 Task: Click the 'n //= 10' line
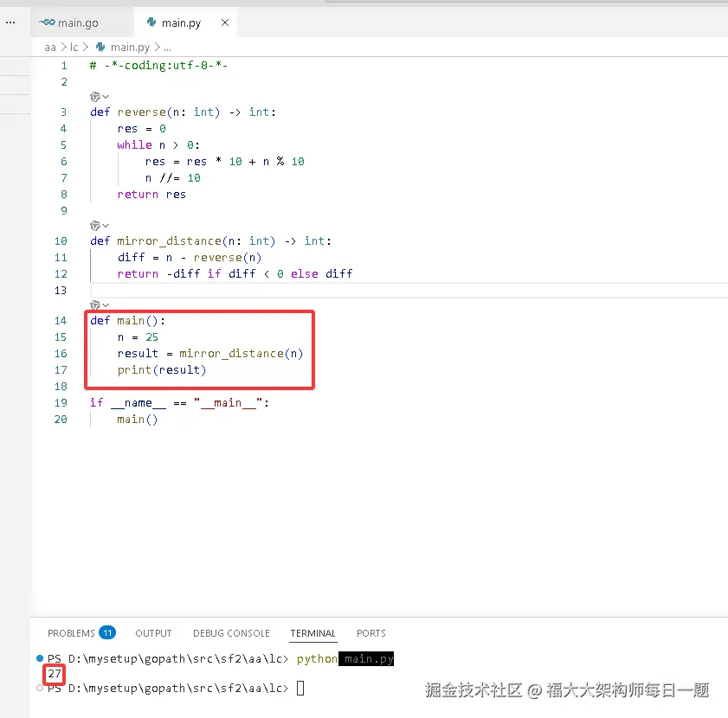(x=173, y=177)
